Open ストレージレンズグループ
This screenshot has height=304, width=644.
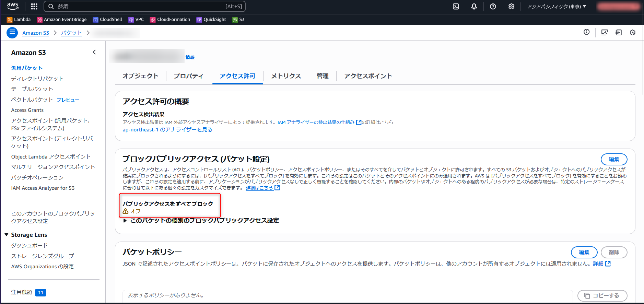click(x=43, y=256)
